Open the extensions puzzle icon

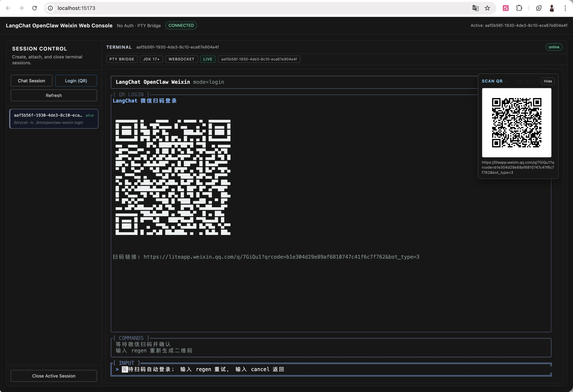[x=519, y=8]
